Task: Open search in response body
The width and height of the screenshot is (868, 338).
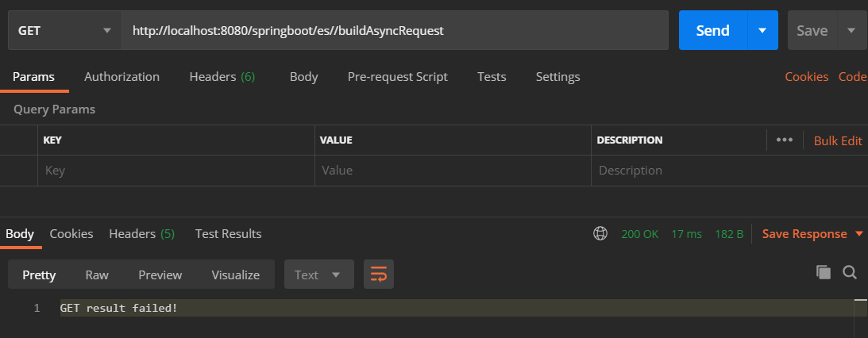Action: click(x=850, y=272)
